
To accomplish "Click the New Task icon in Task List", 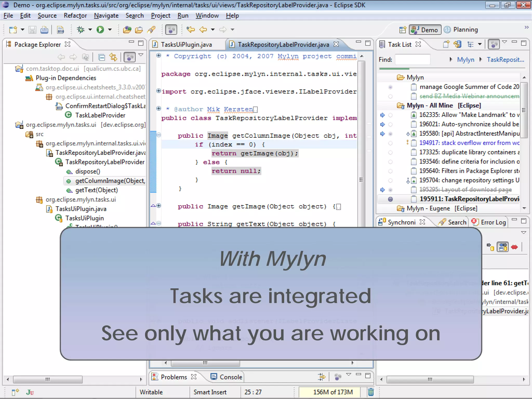I will click(446, 44).
